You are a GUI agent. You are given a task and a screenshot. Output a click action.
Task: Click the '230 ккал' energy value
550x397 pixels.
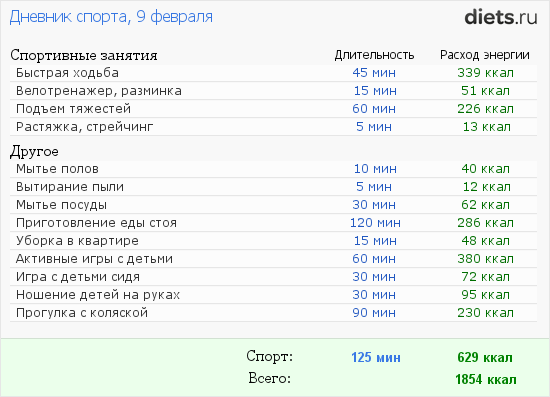point(485,313)
